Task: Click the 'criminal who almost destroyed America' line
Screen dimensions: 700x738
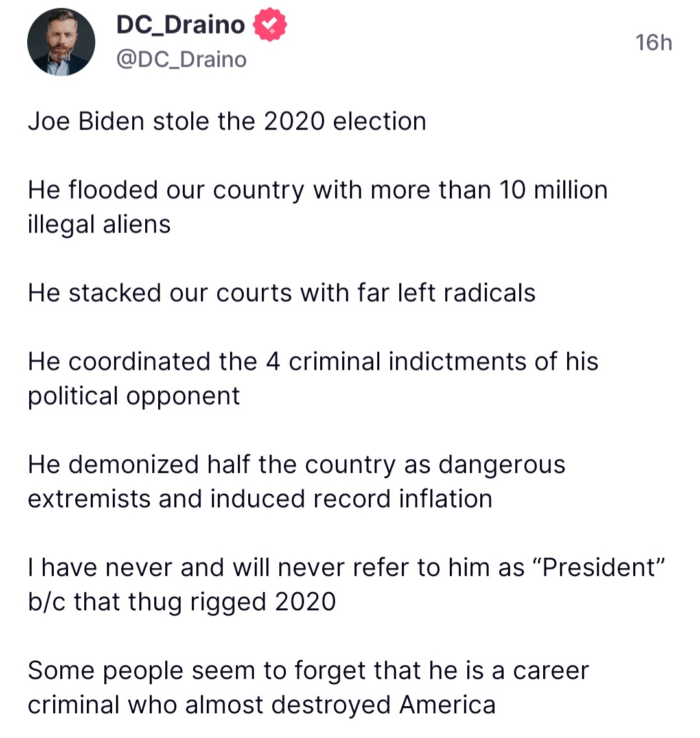Action: (x=262, y=705)
